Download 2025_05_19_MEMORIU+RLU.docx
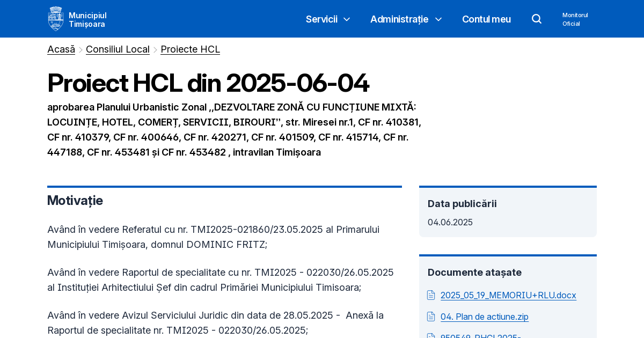Screen dimensions: 644x338 click(x=508, y=295)
